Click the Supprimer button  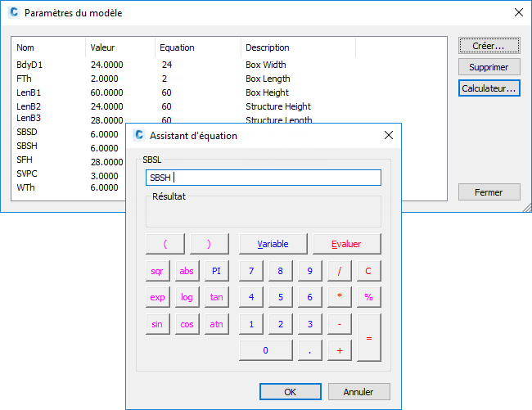[x=489, y=67]
